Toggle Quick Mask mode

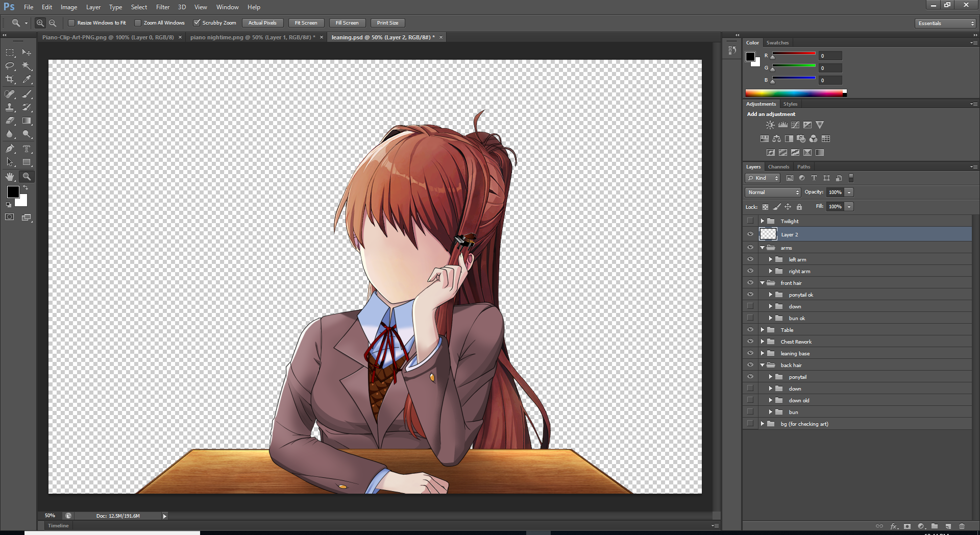click(x=10, y=217)
